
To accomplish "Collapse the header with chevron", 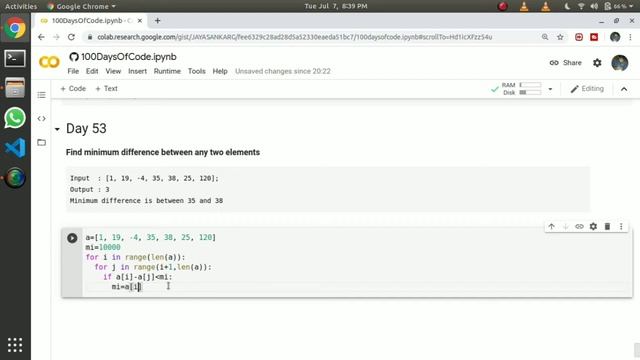I will click(624, 89).
